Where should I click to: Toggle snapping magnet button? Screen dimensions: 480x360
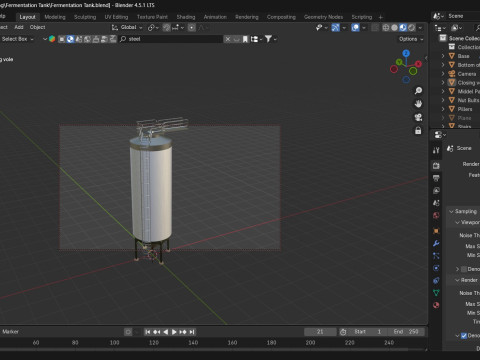pos(167,28)
